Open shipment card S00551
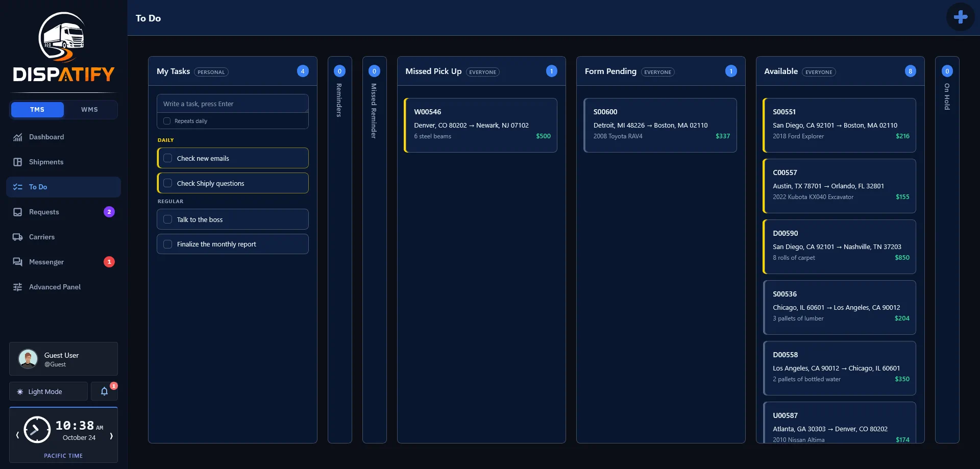Screen dimensions: 980x469 point(839,125)
